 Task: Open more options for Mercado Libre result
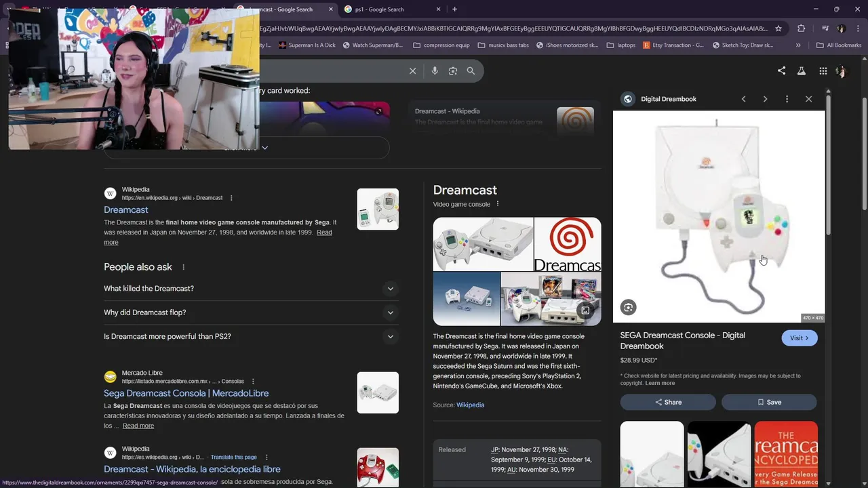click(253, 381)
